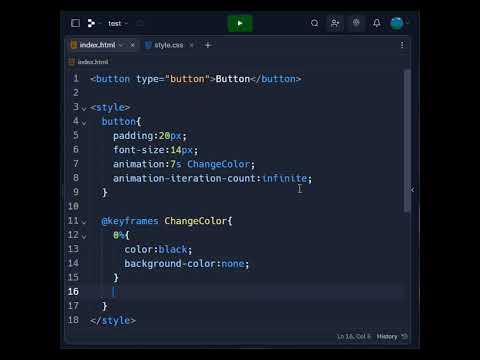Collapse the style block at line 3
This screenshot has height=360, width=480.
(x=84, y=108)
